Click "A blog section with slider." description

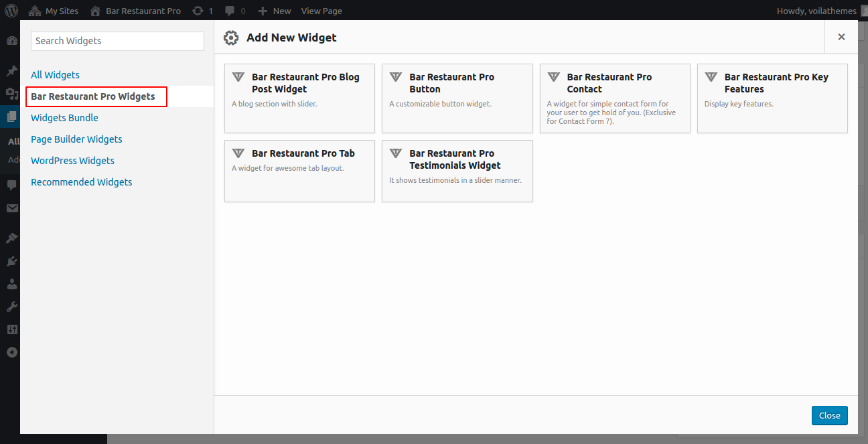[x=275, y=104]
